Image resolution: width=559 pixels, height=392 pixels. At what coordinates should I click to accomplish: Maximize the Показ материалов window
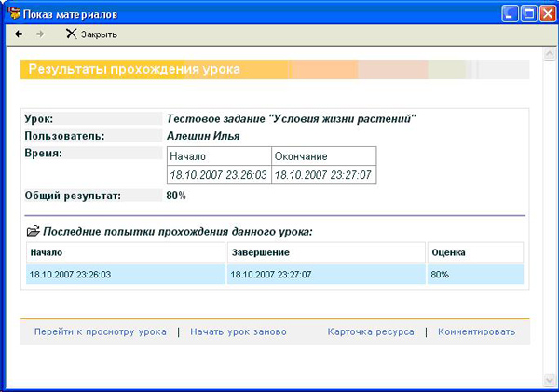(x=529, y=14)
